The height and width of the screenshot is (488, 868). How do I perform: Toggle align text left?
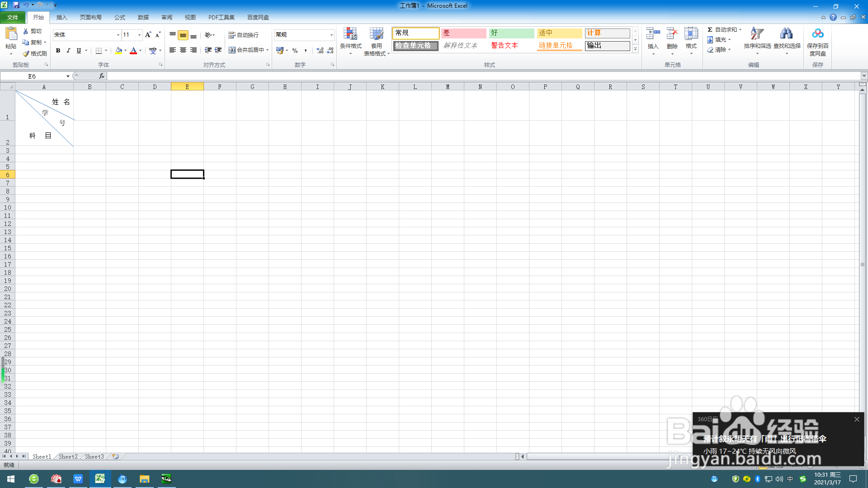pos(173,50)
